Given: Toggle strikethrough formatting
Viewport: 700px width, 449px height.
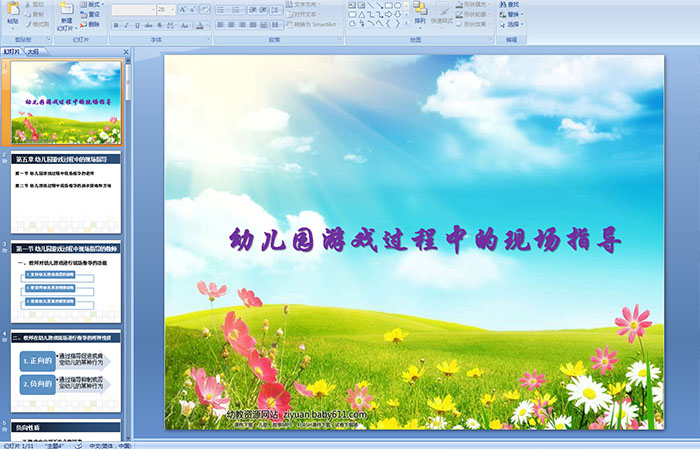Looking at the screenshot, I should 149,25.
